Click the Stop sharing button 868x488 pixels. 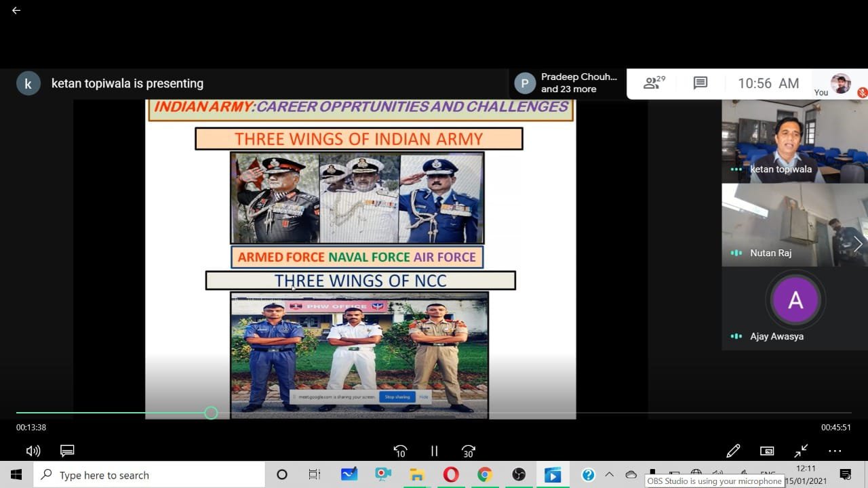pyautogui.click(x=397, y=397)
